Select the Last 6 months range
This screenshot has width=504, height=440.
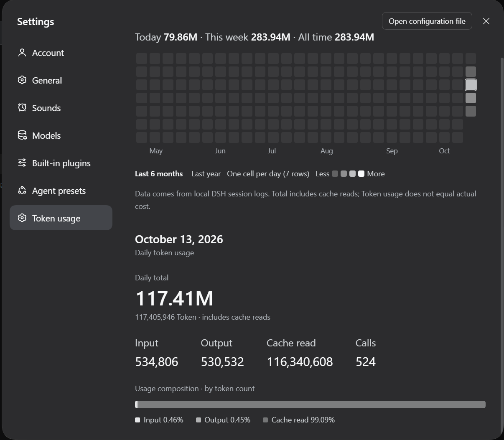[x=159, y=174]
